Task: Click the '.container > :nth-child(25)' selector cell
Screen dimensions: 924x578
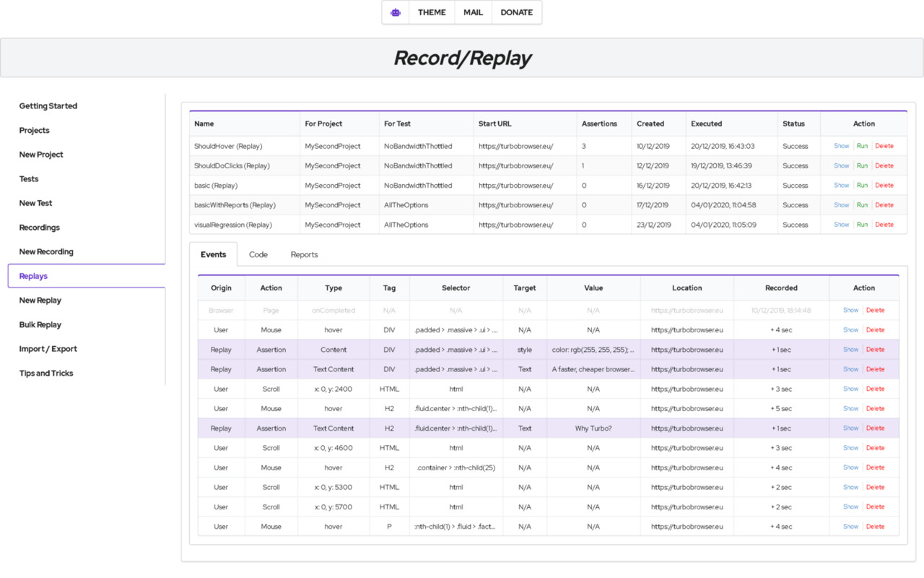Action: [x=456, y=467]
